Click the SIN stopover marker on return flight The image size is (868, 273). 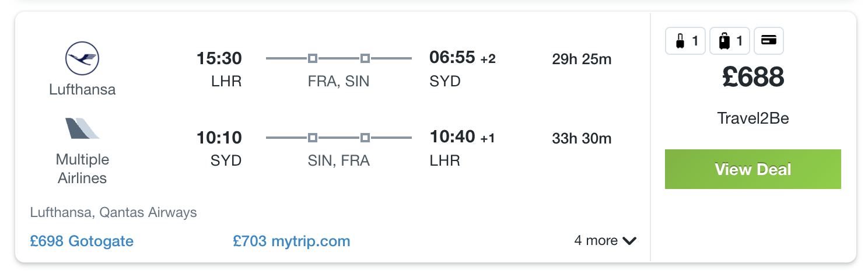coord(313,138)
